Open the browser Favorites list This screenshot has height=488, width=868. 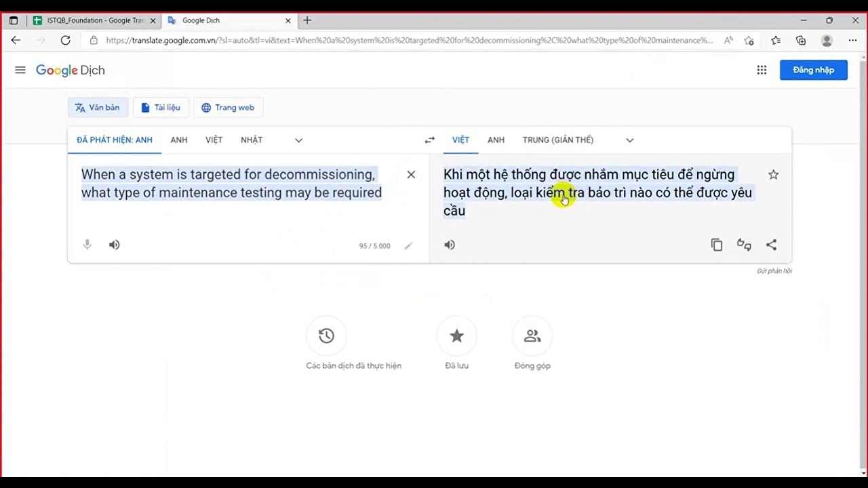[776, 41]
